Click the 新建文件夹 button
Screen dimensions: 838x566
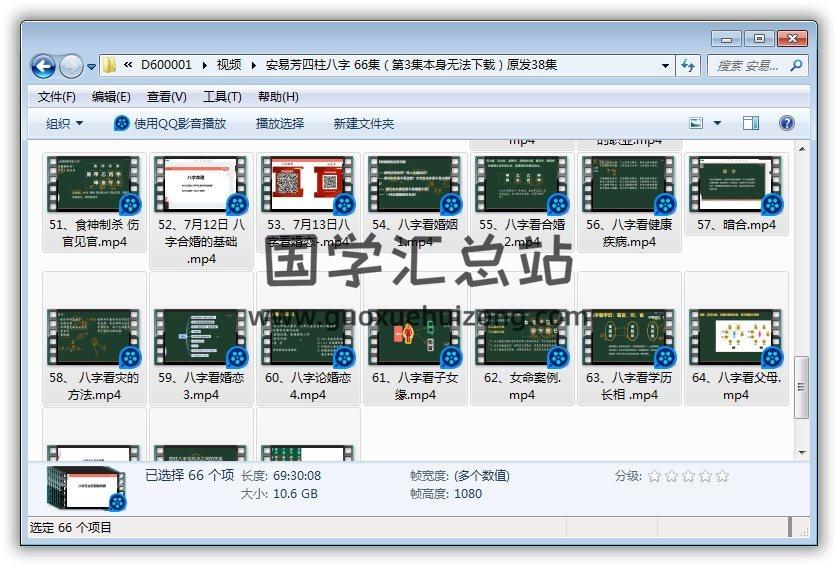(x=364, y=123)
